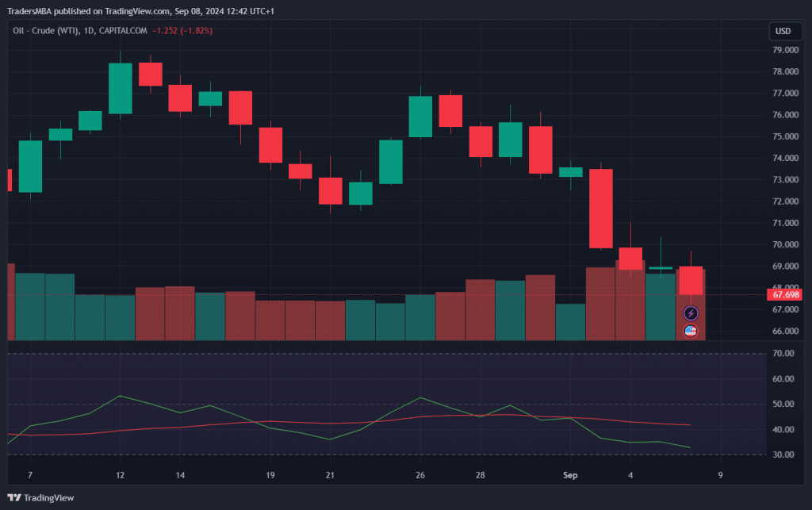Click the 70.000 price axis label
Screen dimensions: 812x510
click(x=786, y=244)
